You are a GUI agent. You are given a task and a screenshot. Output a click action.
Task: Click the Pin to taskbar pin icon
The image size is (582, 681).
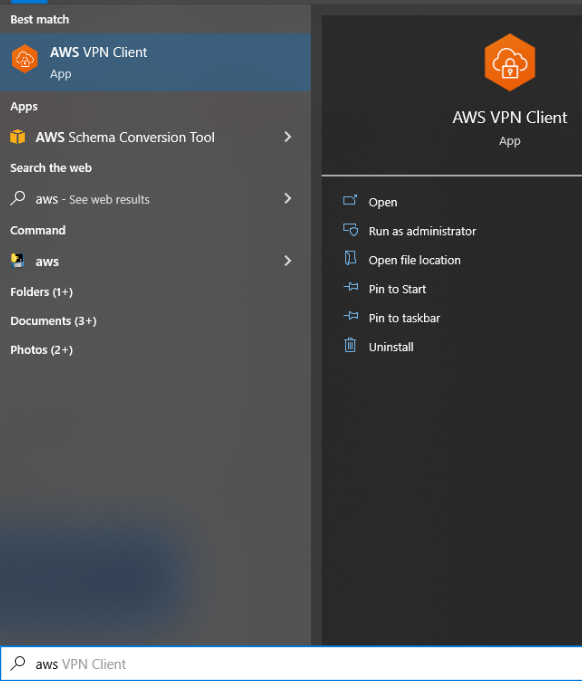click(x=351, y=316)
